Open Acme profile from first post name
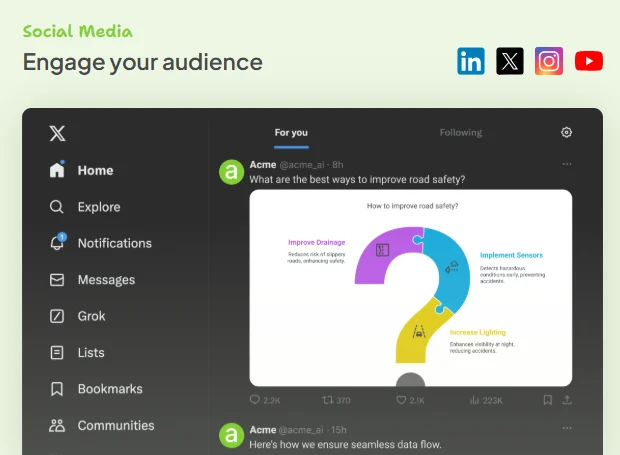Image resolution: width=620 pixels, height=455 pixels. click(x=263, y=164)
